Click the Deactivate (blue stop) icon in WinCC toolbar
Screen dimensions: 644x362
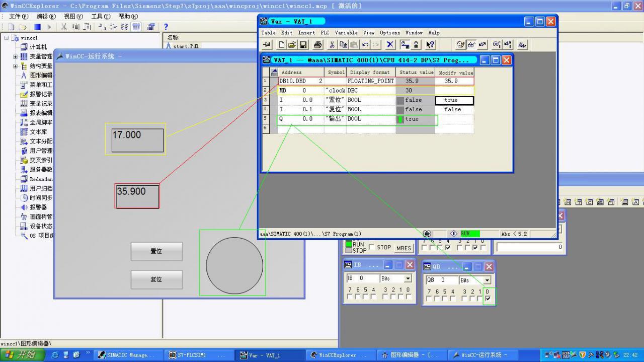click(37, 27)
